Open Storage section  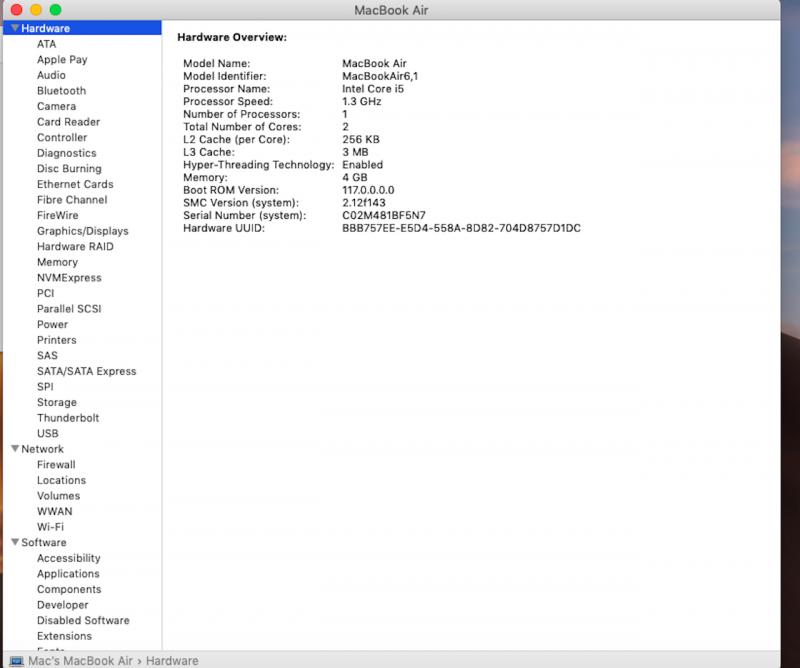coord(57,403)
